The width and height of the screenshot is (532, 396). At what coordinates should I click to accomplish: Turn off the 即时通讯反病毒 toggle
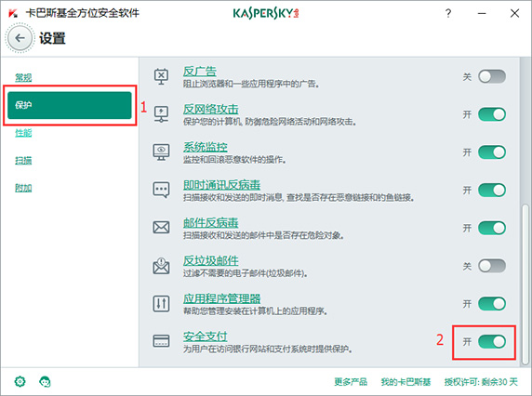point(492,191)
